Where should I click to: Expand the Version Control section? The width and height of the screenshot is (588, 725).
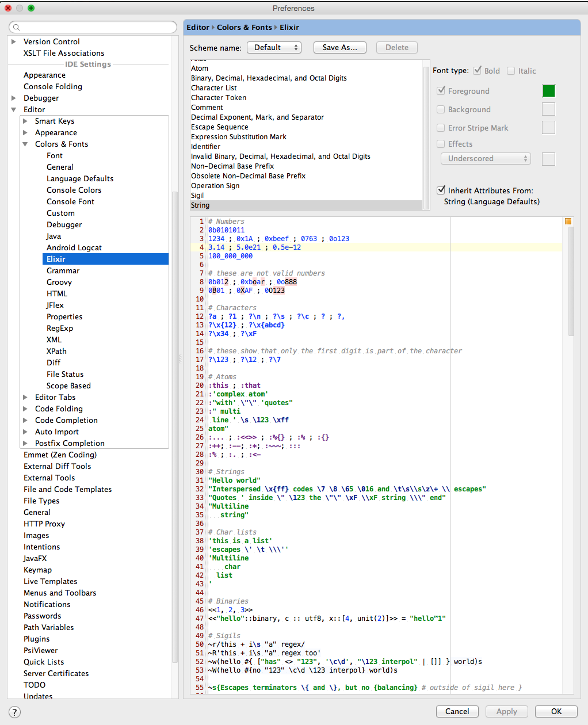(x=14, y=41)
